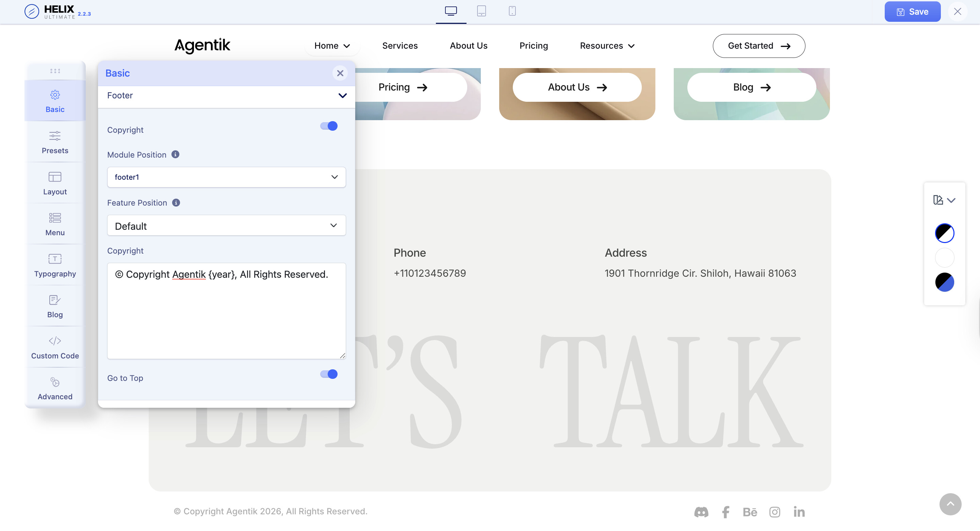Screen dimensions: 980x531
Task: Open the Services menu item
Action: pyautogui.click(x=399, y=46)
